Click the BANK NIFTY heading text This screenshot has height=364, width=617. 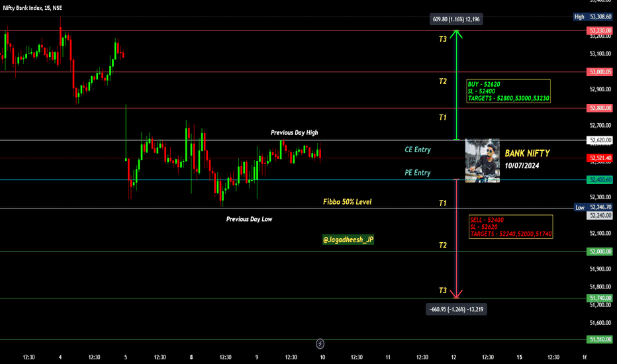point(527,154)
